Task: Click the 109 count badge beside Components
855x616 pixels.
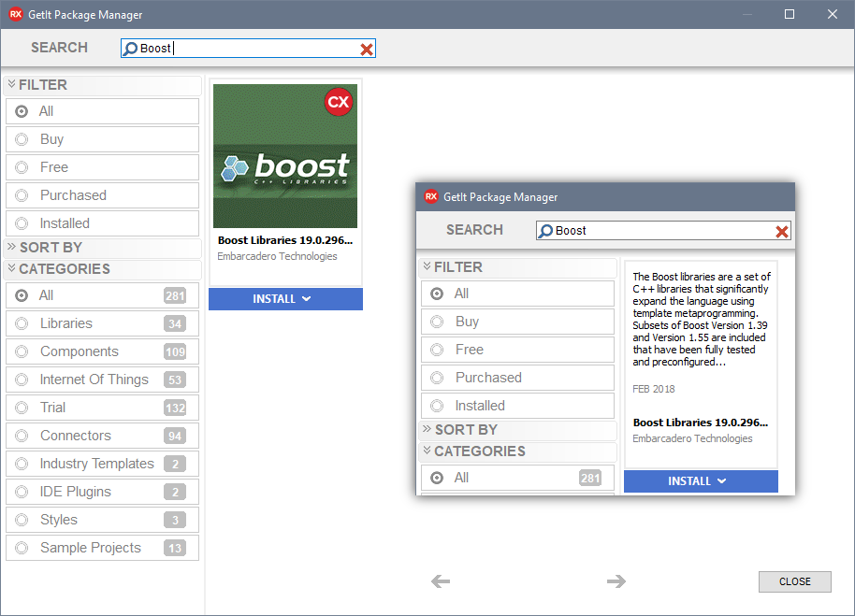Action: [x=175, y=351]
